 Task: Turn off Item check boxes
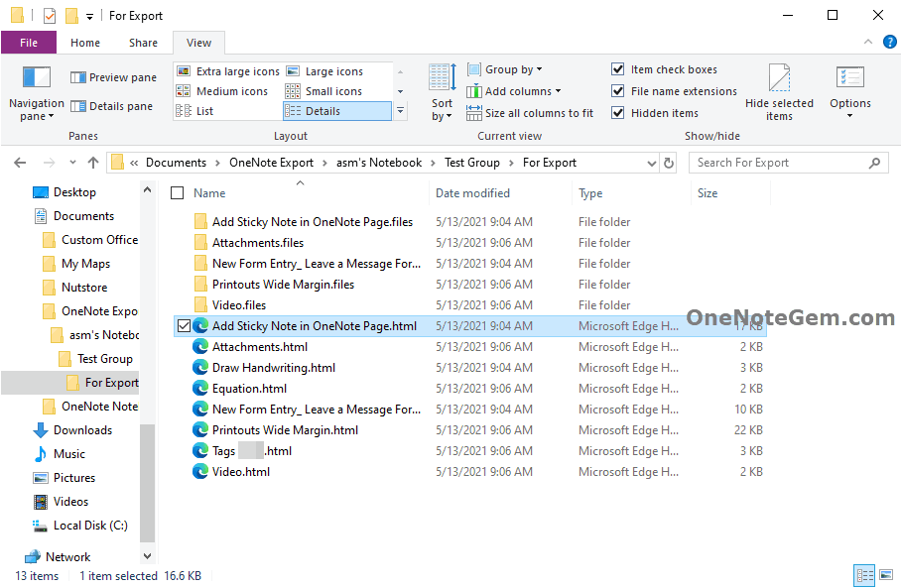pos(619,68)
